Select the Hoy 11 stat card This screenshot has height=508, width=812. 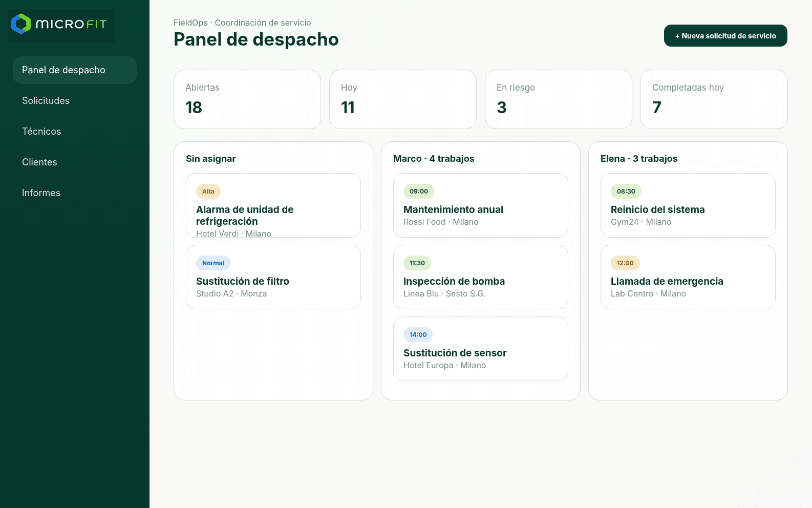pos(403,99)
